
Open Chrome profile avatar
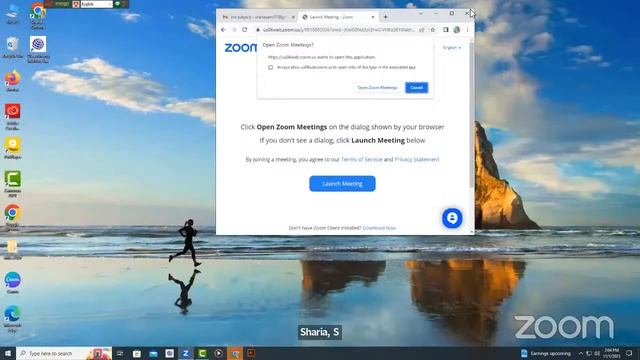[457, 30]
